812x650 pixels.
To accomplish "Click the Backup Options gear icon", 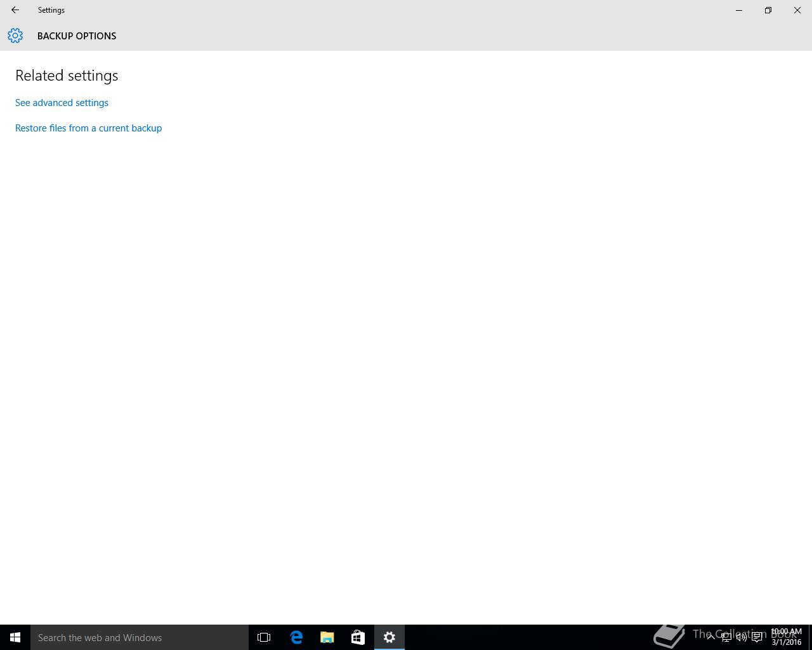I will [15, 36].
